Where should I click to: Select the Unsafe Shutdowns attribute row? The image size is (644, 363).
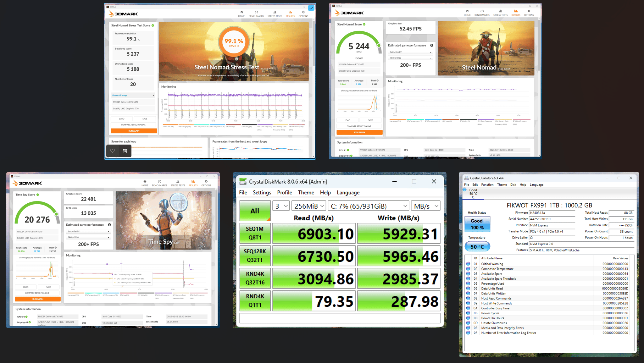[x=547, y=323]
